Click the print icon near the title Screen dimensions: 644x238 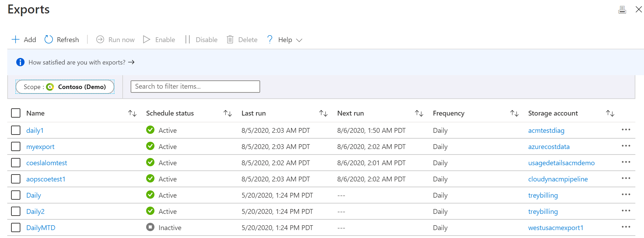point(622,10)
